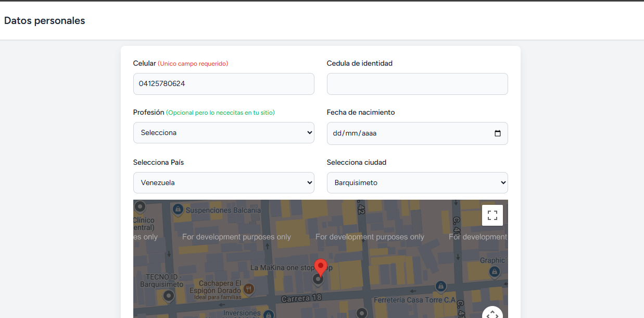Click the TECNO ID Barquisimeto map pin
Image resolution: width=644 pixels, height=318 pixels.
click(168, 296)
